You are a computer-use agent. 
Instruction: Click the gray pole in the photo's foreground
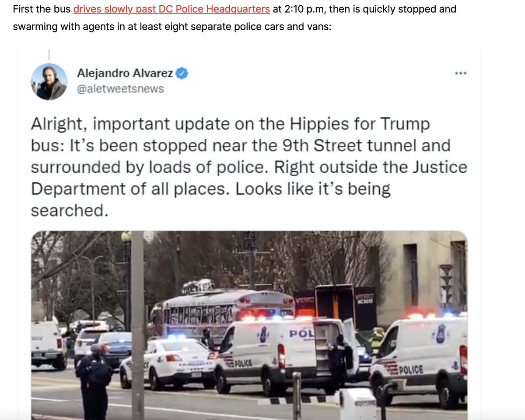coord(137,325)
